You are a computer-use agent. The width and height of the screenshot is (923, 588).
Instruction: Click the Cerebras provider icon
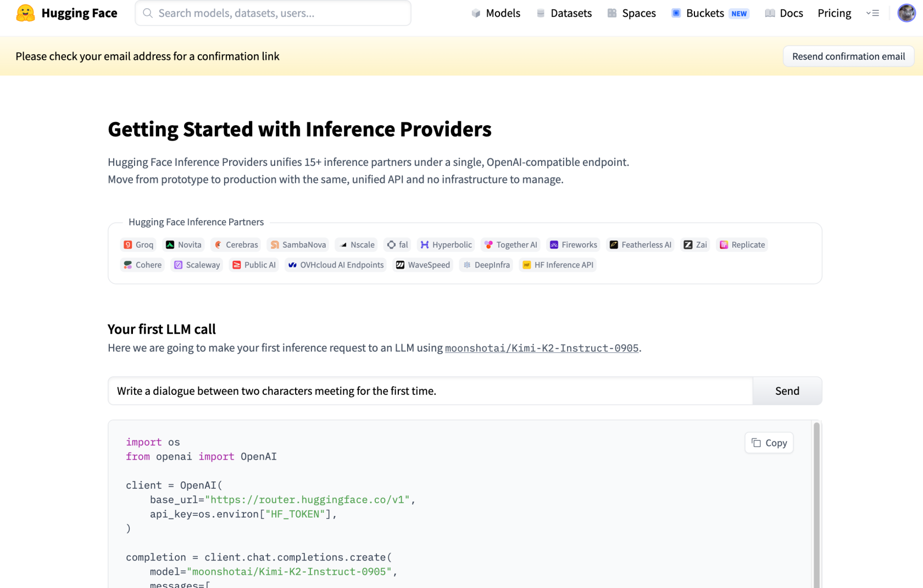[218, 245]
